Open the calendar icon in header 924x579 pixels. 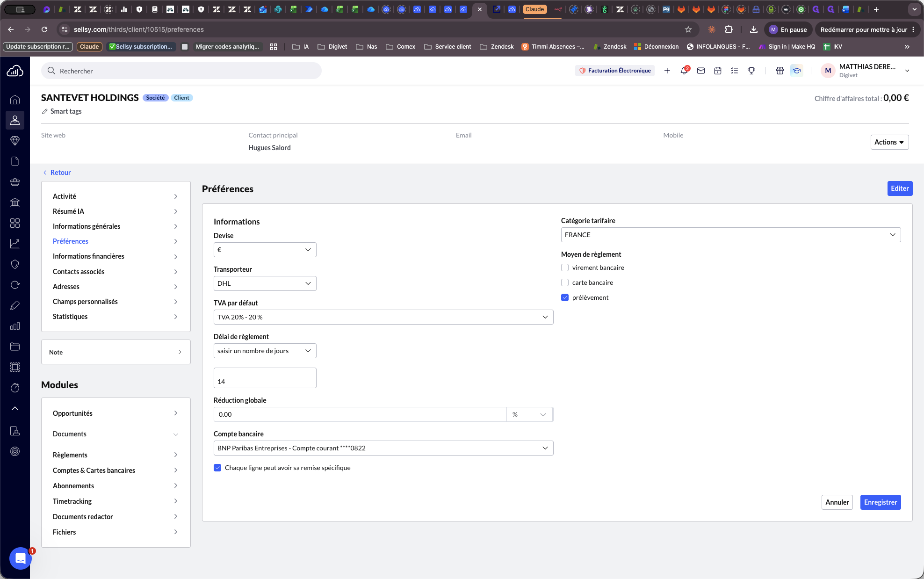(x=718, y=71)
